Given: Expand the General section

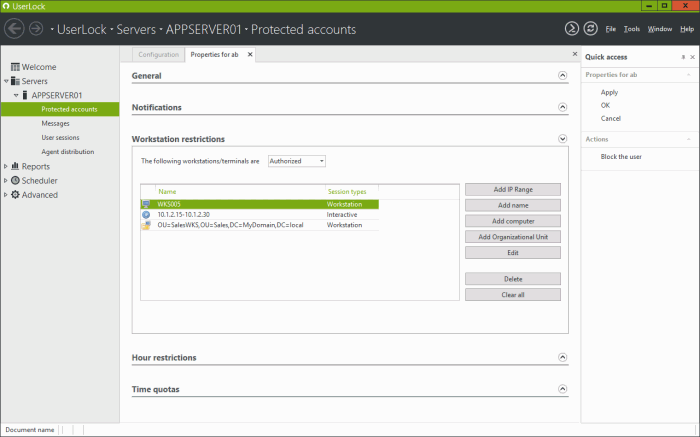Looking at the screenshot, I should [x=563, y=76].
